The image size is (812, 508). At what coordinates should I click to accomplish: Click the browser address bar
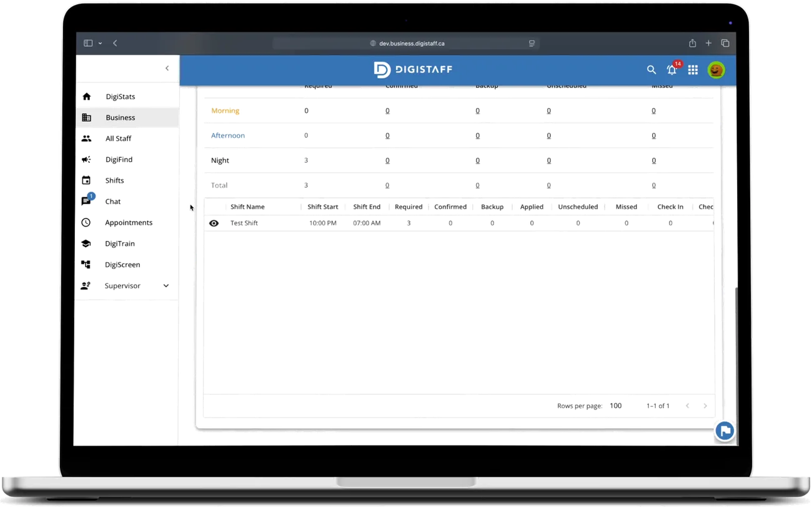tap(406, 44)
